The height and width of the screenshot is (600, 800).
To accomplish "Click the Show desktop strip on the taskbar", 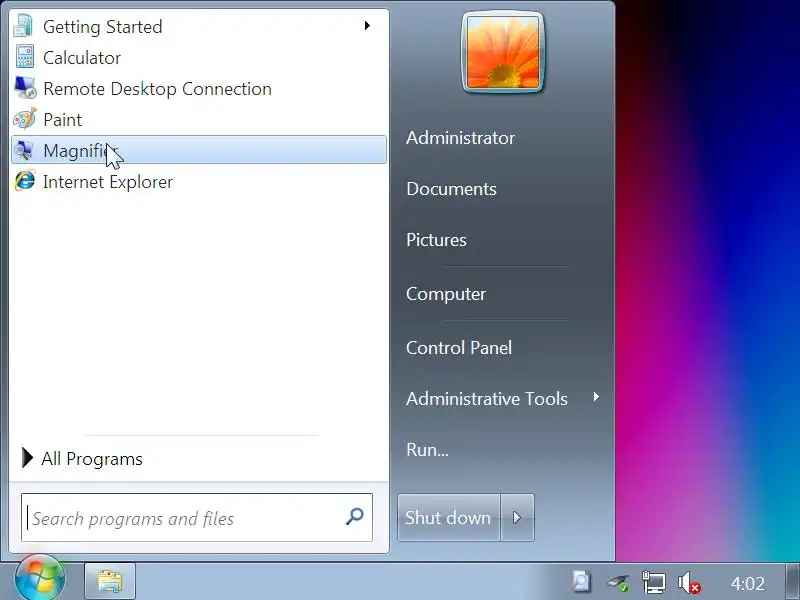I will tap(792, 582).
